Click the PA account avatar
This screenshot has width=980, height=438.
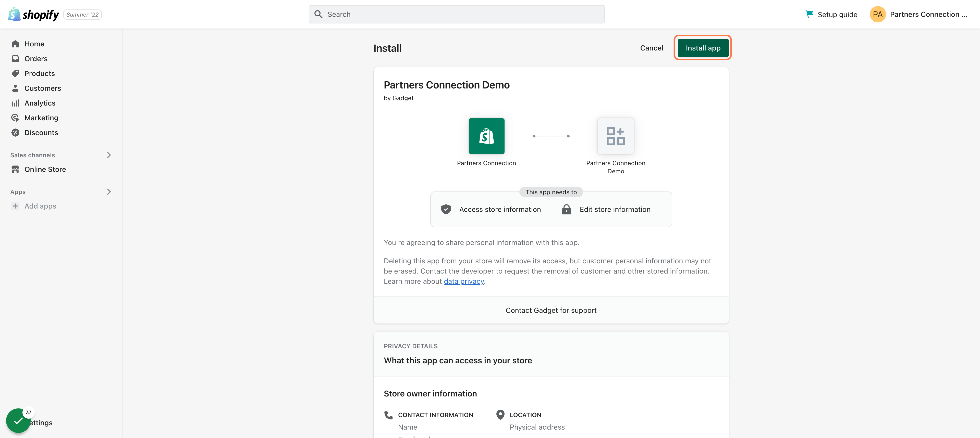pos(877,15)
